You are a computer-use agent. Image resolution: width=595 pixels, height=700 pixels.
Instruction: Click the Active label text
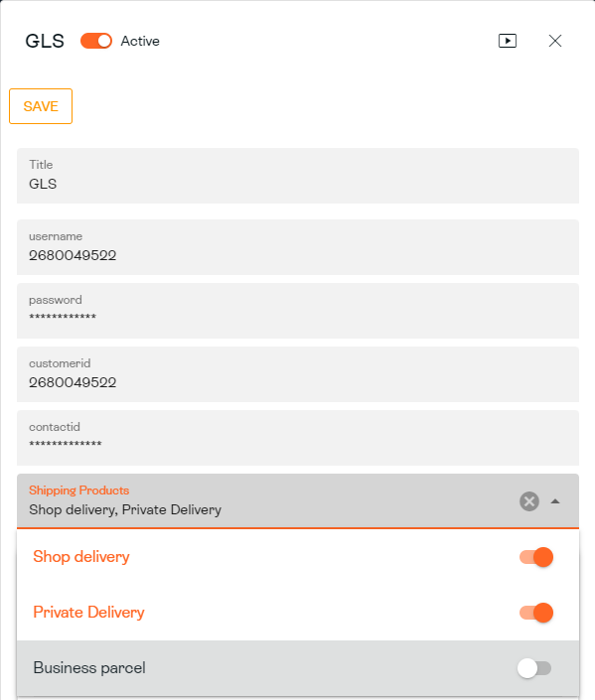coord(140,41)
